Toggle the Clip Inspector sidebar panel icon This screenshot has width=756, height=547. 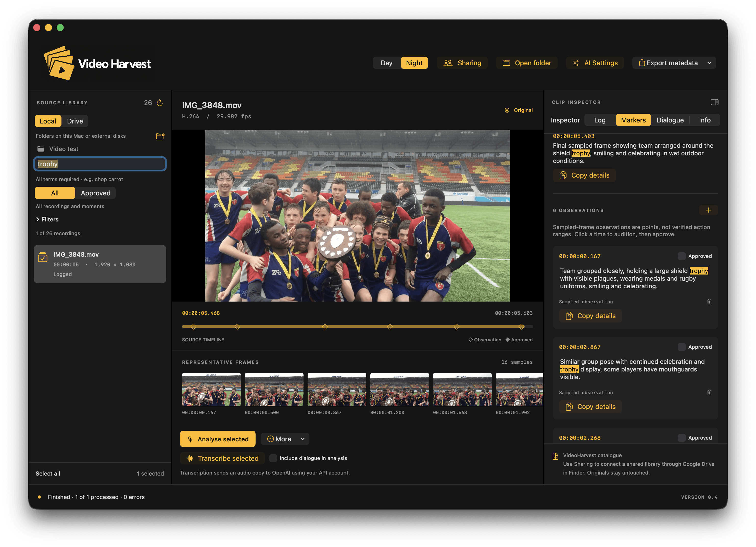[714, 102]
